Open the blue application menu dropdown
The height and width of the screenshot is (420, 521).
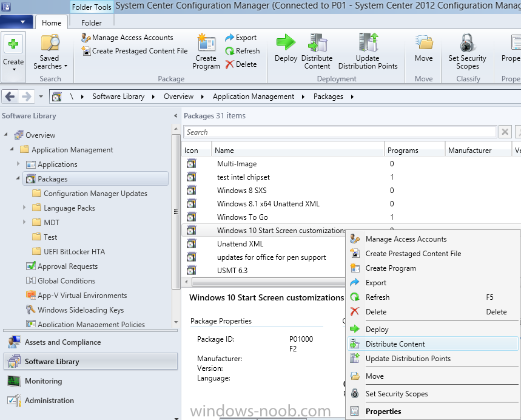pos(16,22)
